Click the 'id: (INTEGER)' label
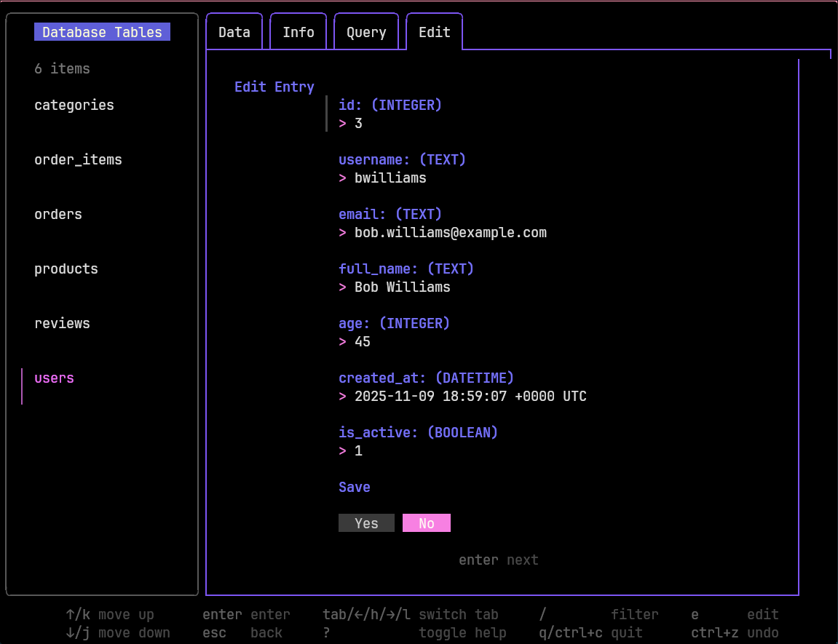The height and width of the screenshot is (644, 838). click(x=391, y=106)
